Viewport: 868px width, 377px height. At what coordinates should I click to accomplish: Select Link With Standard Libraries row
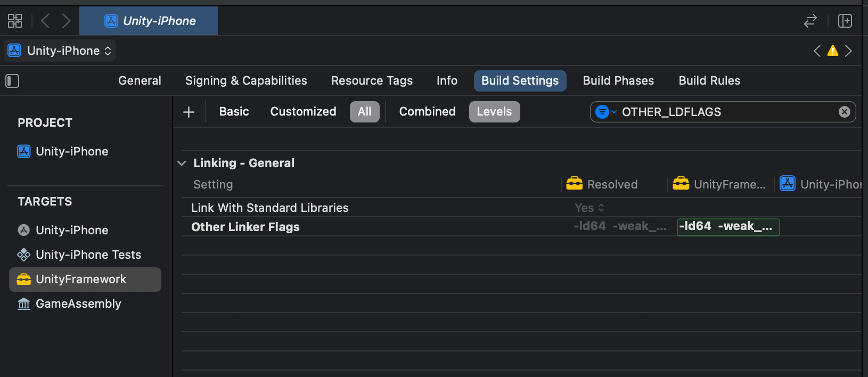[x=521, y=208]
